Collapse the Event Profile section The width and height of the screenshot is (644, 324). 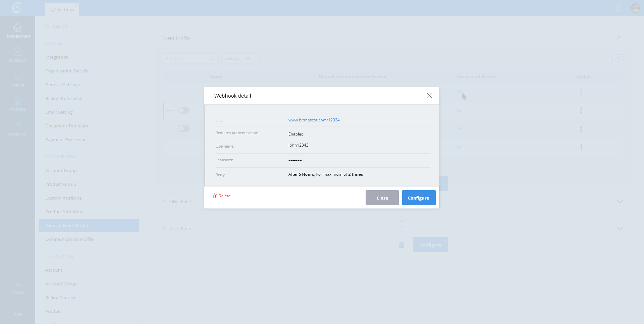coord(620,38)
